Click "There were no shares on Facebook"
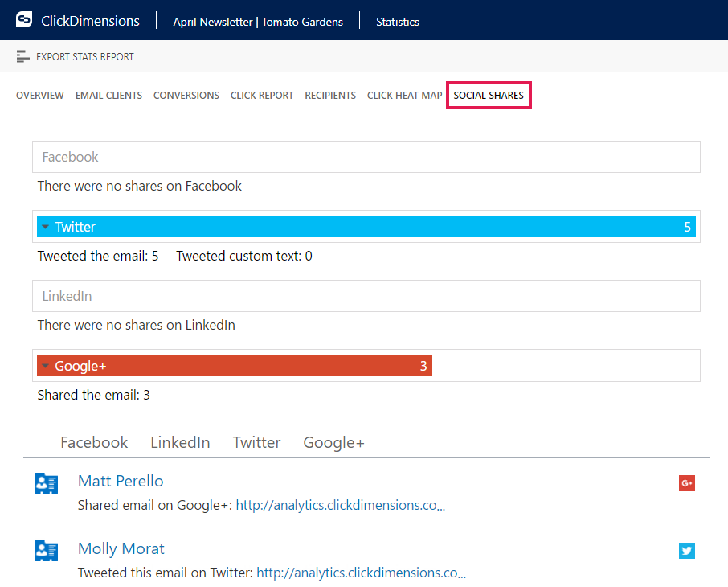Image resolution: width=728 pixels, height=587 pixels. pyautogui.click(x=140, y=186)
